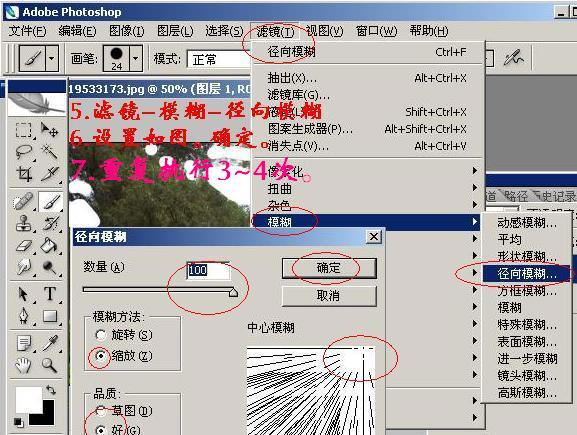Select the Rectangle shape tool
This screenshot has width=577, height=435.
(x=50, y=316)
